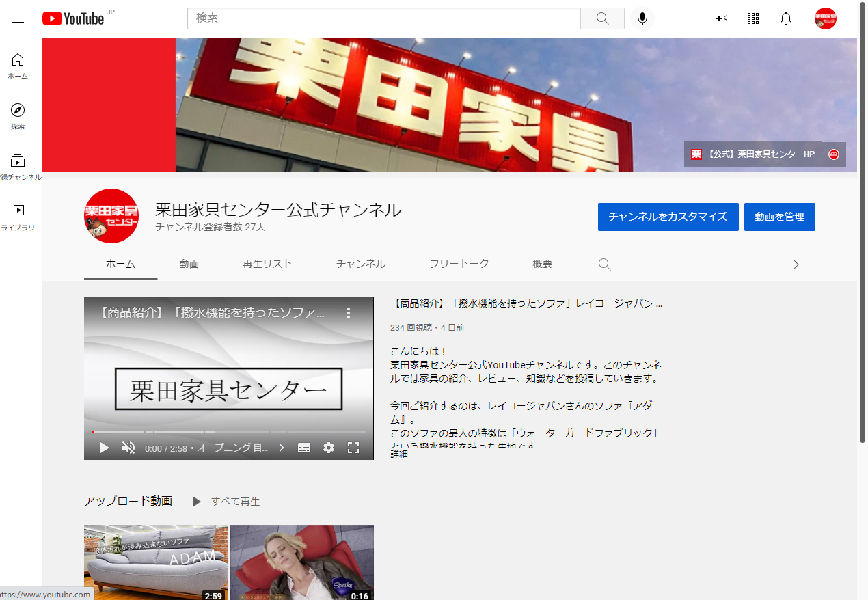Open Explore (探索) in the sidebar

point(18,117)
